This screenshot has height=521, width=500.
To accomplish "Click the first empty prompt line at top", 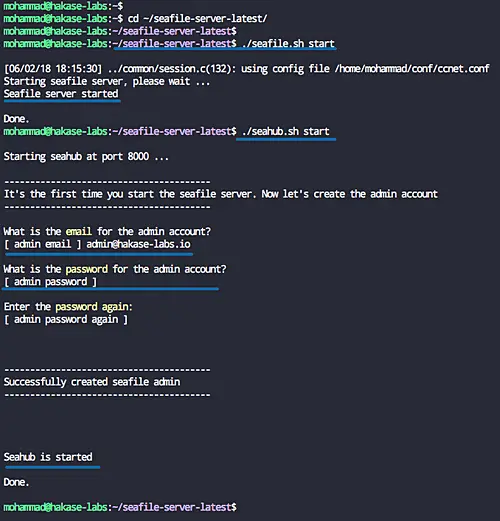I will coord(63,6).
